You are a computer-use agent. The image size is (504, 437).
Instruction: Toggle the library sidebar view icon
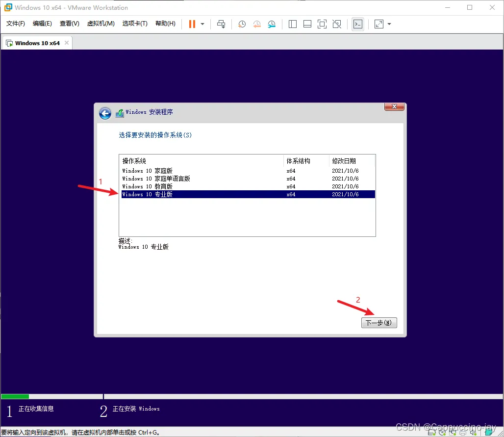click(293, 24)
